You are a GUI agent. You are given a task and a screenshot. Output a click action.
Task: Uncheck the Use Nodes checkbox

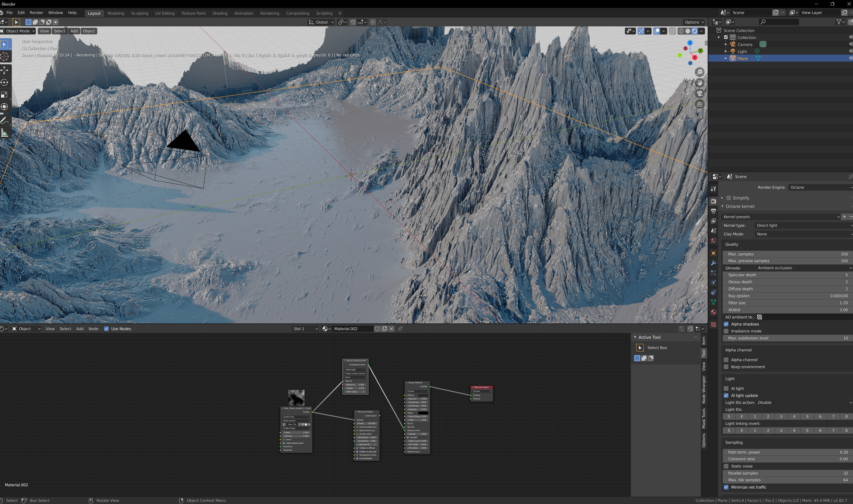106,329
